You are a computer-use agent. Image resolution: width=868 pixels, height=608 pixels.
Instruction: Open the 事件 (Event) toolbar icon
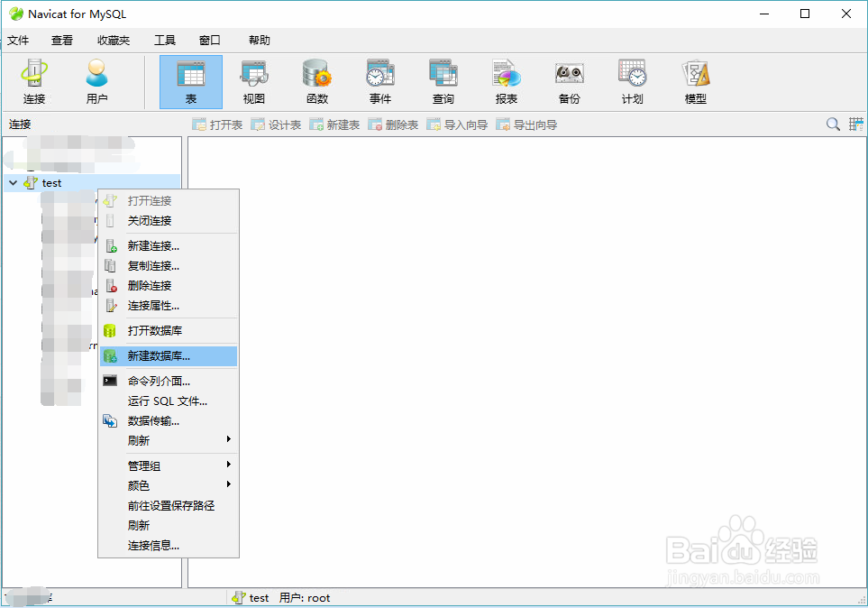click(380, 82)
